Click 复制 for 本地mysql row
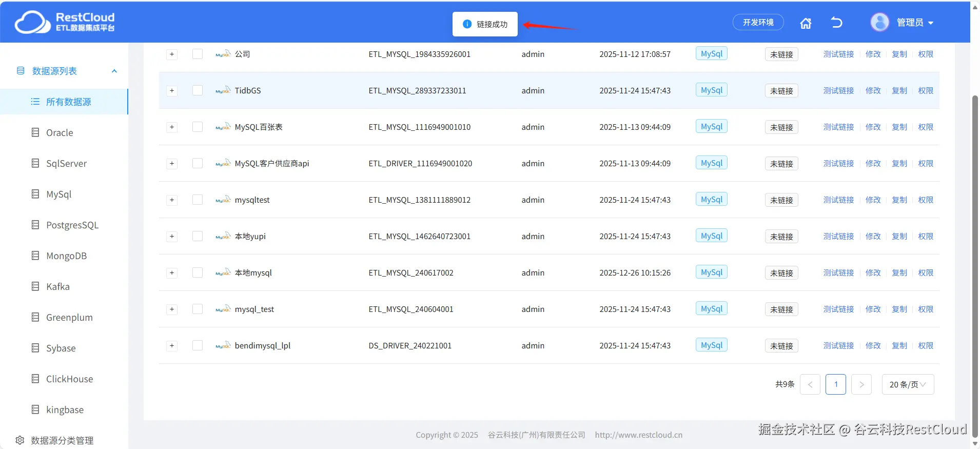 click(x=899, y=272)
